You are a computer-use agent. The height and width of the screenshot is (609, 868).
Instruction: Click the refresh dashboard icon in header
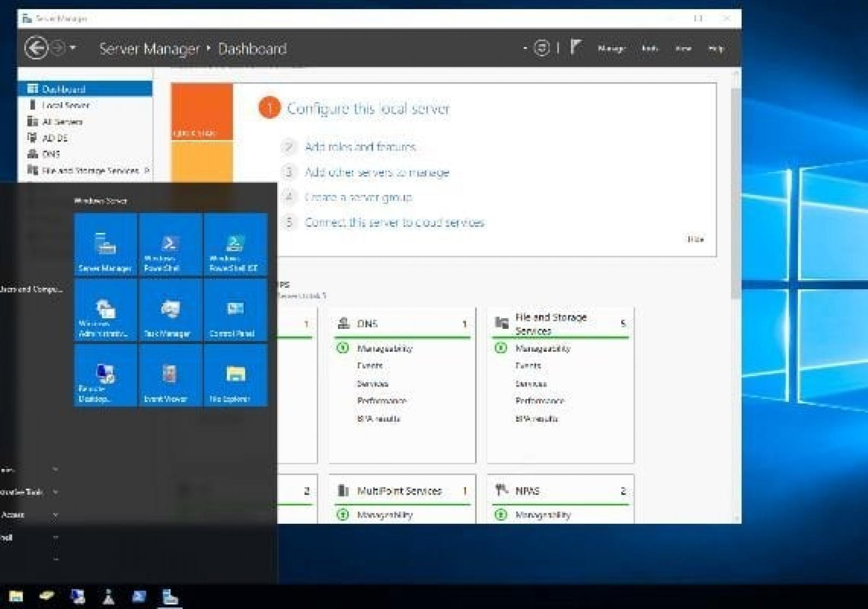click(x=541, y=48)
